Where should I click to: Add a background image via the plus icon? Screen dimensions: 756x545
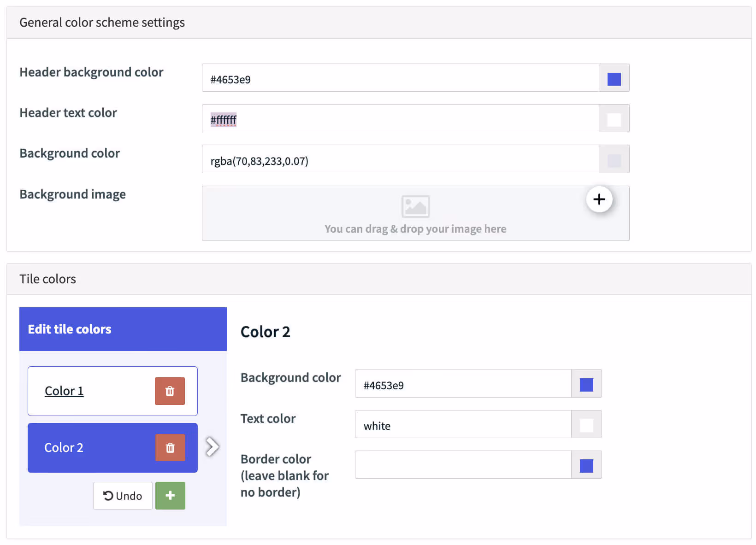599,199
